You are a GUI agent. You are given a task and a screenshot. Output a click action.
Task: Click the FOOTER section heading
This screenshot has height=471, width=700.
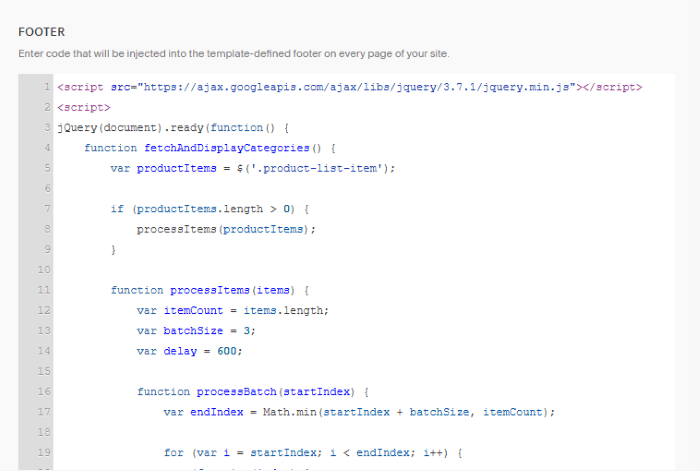tap(41, 33)
